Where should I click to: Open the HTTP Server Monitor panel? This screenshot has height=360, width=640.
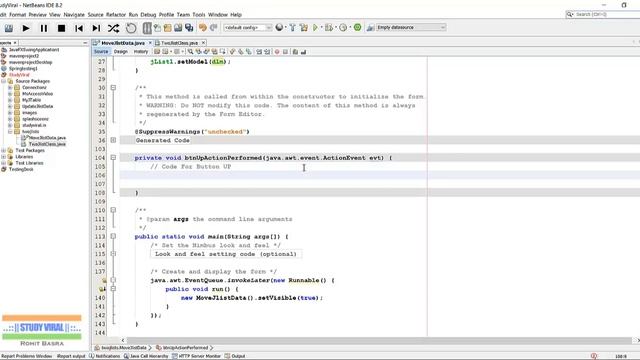(x=197, y=356)
